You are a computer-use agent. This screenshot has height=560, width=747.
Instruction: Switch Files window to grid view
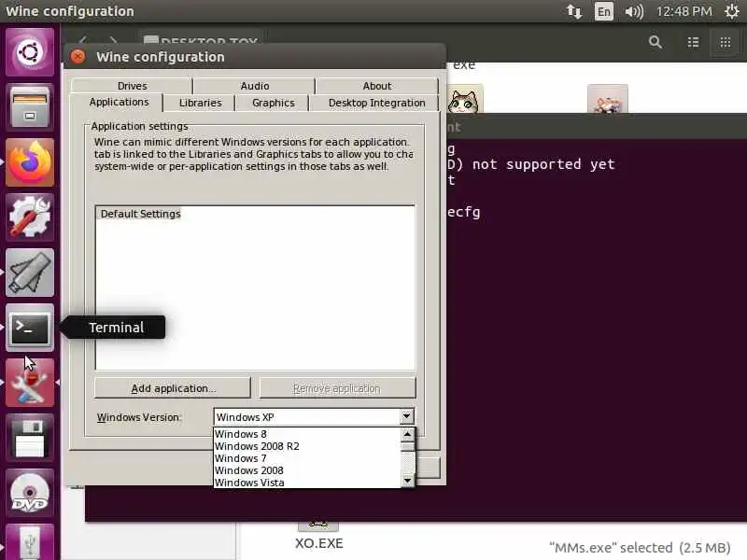tap(726, 42)
